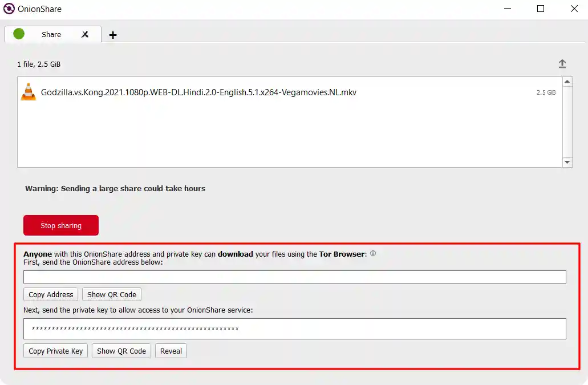Click the OnionShare onion logo

coord(8,9)
